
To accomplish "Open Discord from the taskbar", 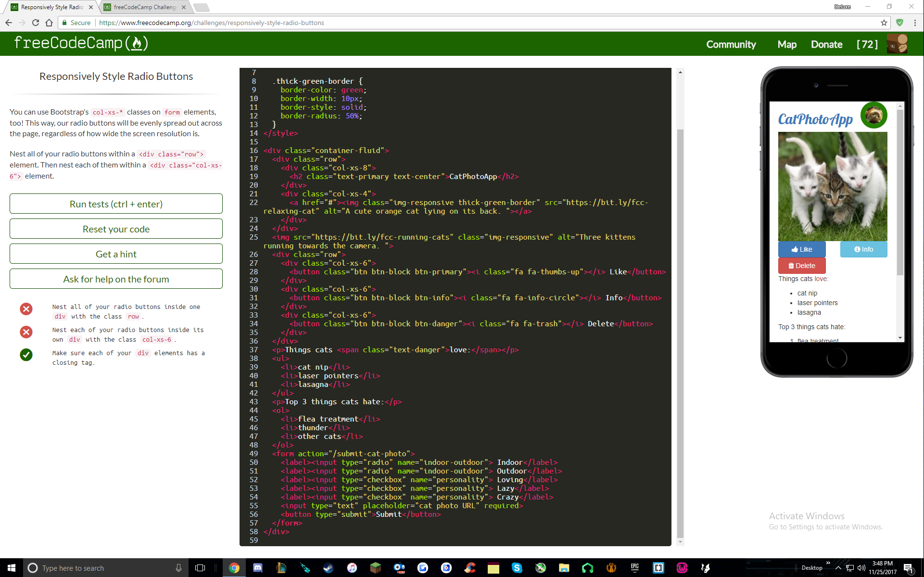I will point(258,568).
